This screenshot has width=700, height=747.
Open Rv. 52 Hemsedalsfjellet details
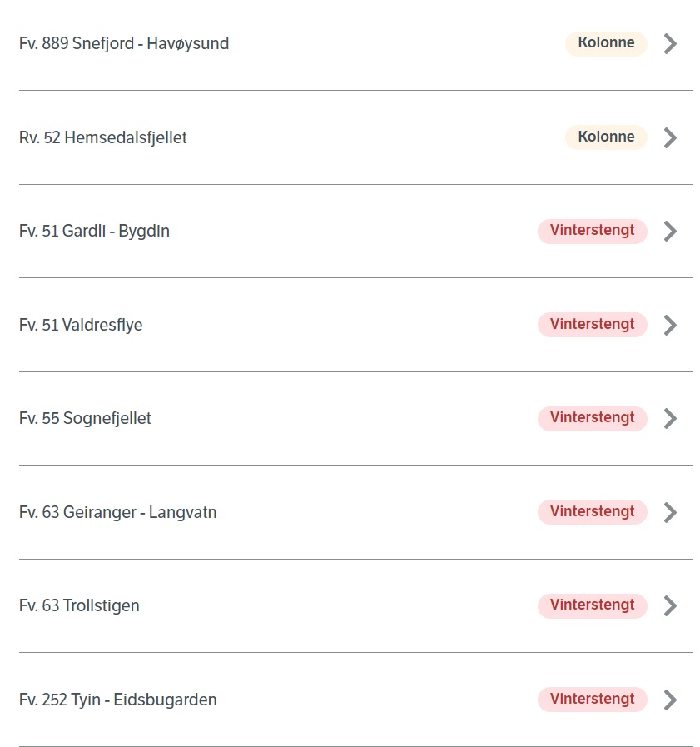tap(356, 137)
